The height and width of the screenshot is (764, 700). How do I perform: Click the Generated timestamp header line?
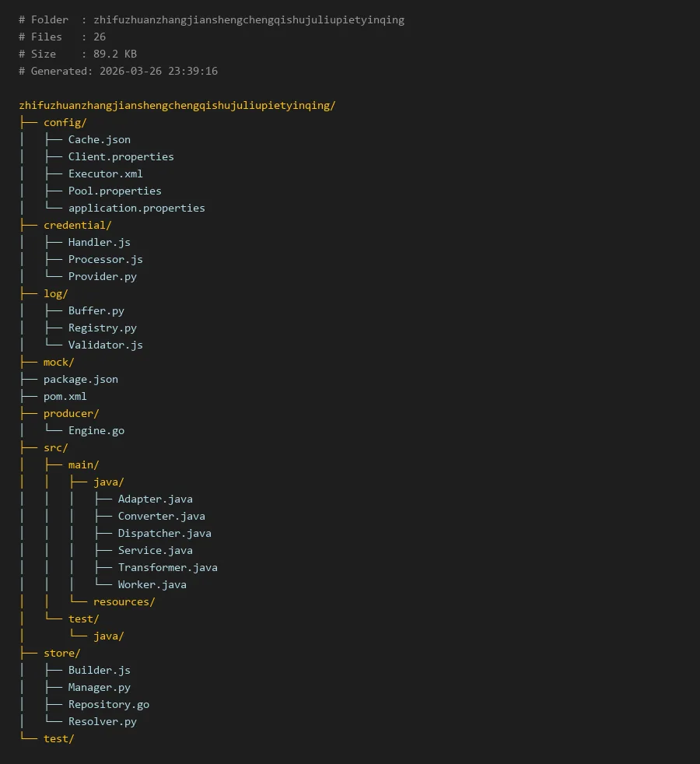click(x=118, y=71)
